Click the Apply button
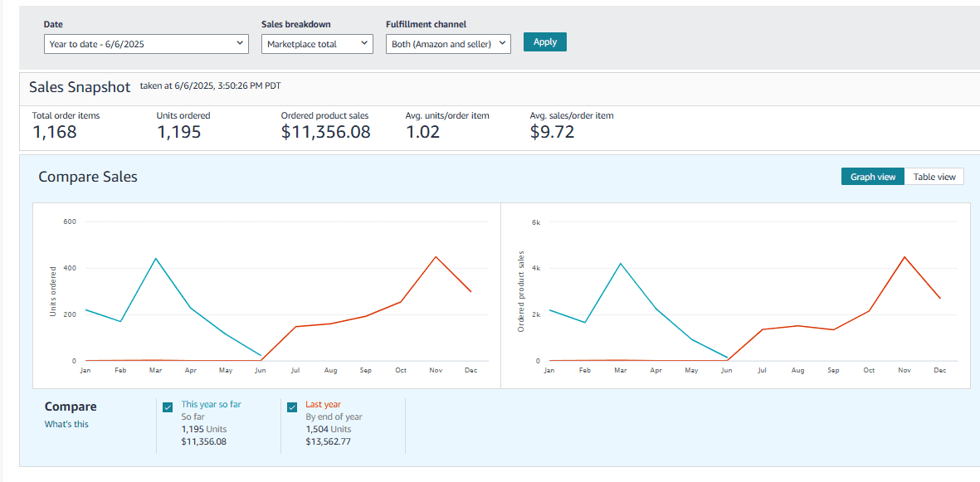This screenshot has width=980, height=482. point(545,41)
